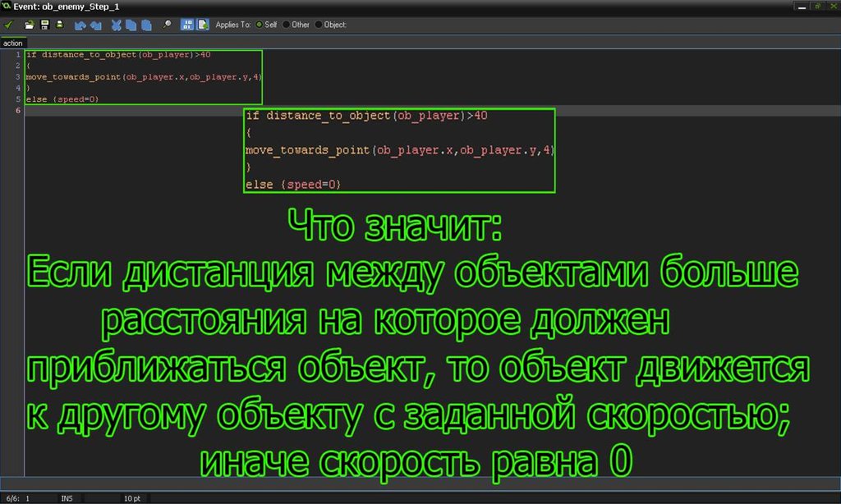Image resolution: width=841 pixels, height=504 pixels.
Task: Select the Self radio button
Action: tap(260, 25)
